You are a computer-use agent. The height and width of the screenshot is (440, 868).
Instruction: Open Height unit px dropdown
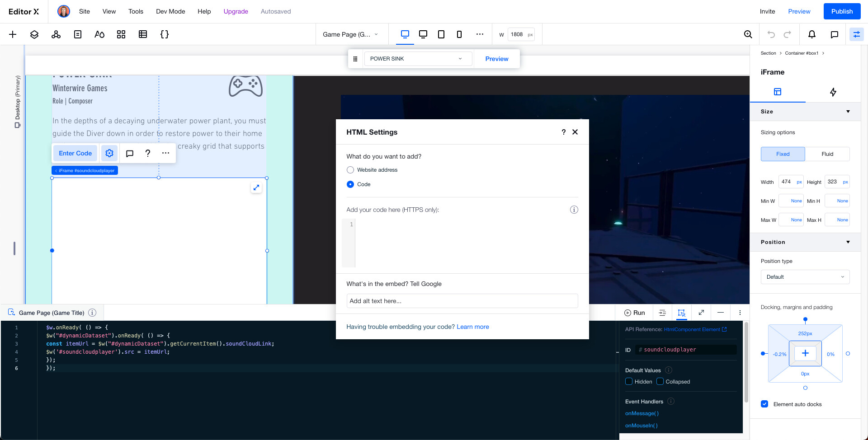pos(845,182)
